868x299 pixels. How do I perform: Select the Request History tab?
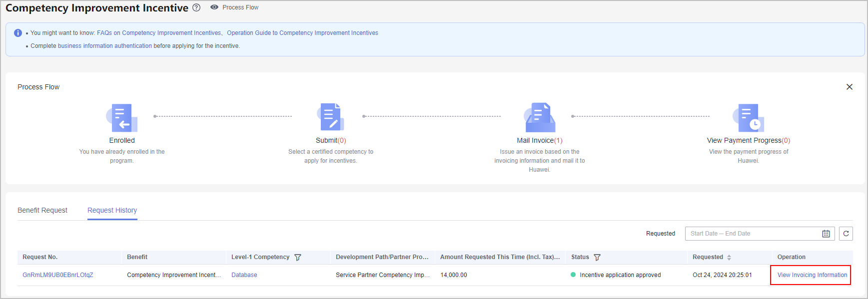112,210
